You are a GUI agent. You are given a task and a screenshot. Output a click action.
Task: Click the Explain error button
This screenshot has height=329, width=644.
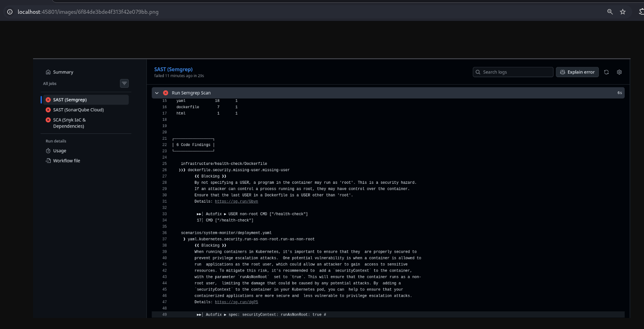577,72
